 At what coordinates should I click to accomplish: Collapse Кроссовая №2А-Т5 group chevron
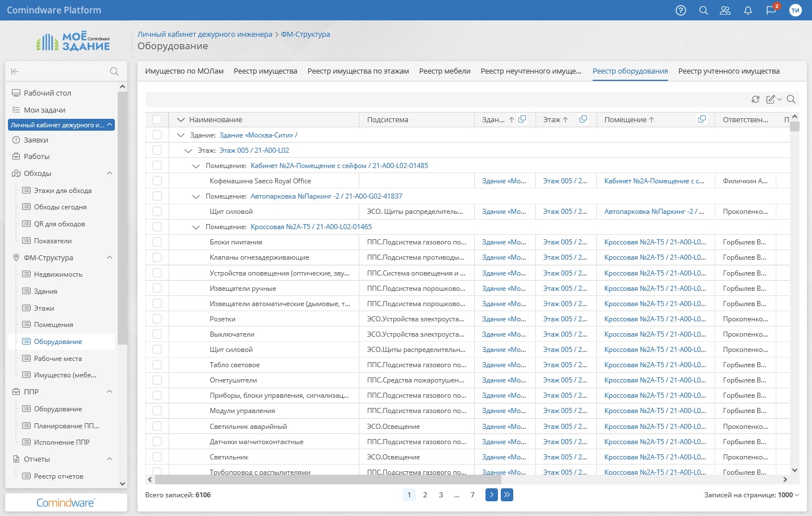pos(196,227)
